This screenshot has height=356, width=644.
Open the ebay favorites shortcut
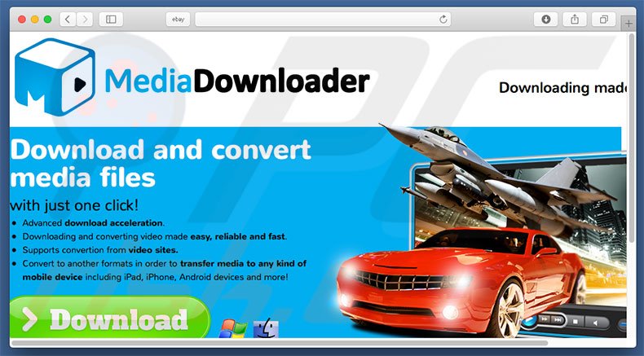point(178,20)
